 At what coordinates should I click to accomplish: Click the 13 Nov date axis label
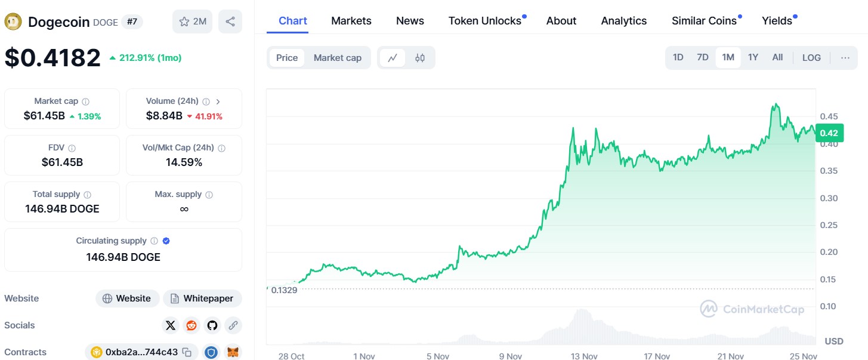pos(583,356)
